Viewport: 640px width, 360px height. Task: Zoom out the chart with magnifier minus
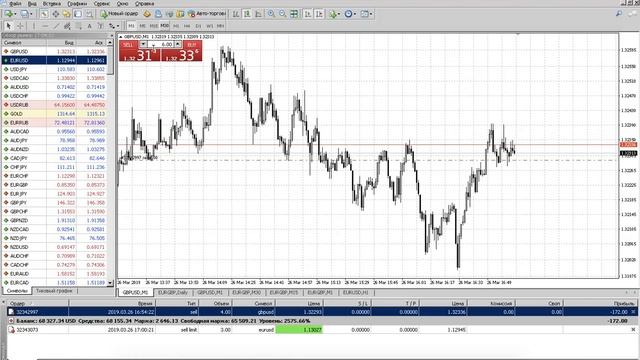click(x=282, y=14)
